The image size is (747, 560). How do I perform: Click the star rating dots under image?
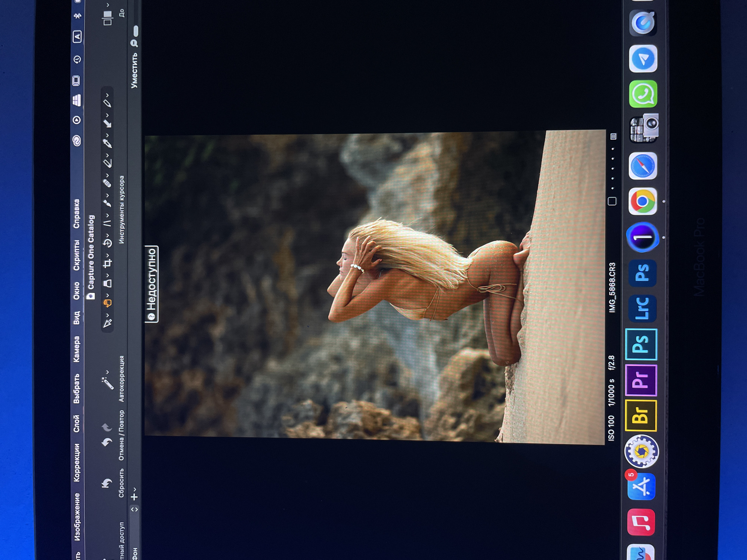coord(613,169)
